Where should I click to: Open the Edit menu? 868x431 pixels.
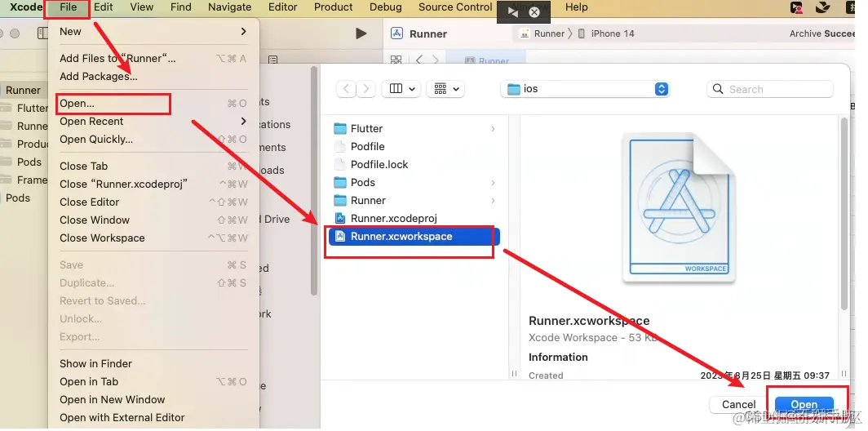[x=103, y=7]
